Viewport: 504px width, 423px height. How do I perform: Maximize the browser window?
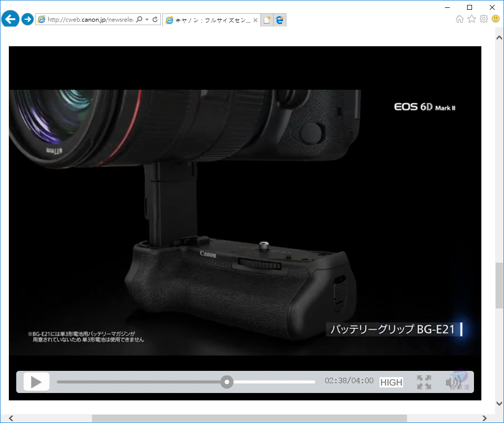470,7
